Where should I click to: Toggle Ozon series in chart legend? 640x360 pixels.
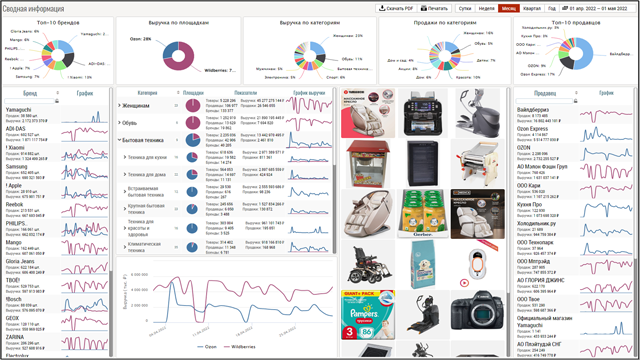click(x=207, y=347)
